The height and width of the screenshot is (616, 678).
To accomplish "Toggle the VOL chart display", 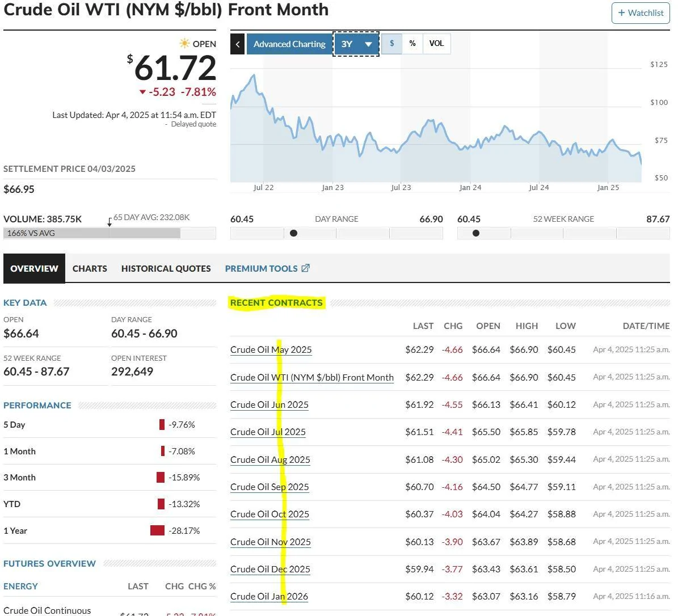I will coord(436,44).
